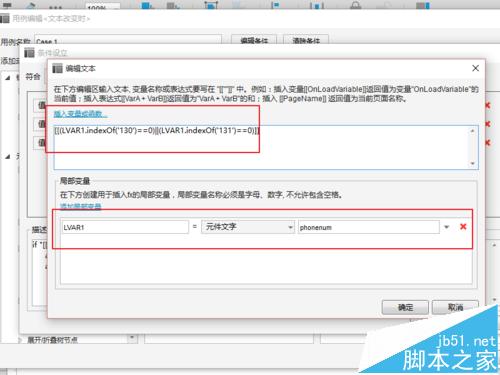Collapse the top tree node in the action list
Viewport: 500px width, 375px height.
8,77
